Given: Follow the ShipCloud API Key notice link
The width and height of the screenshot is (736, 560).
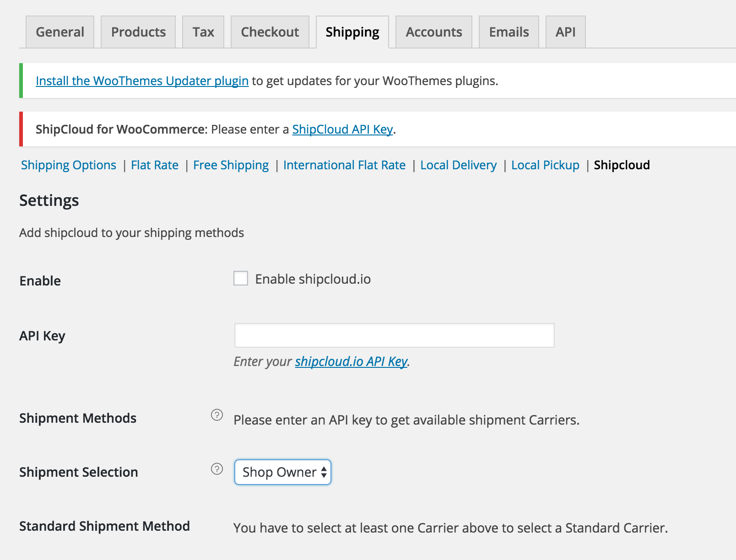Looking at the screenshot, I should [x=343, y=129].
